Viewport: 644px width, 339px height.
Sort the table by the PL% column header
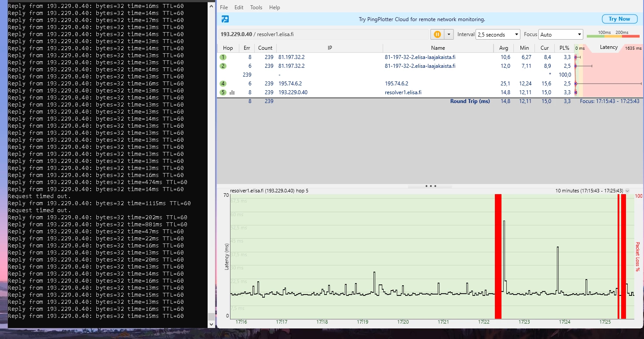[564, 48]
